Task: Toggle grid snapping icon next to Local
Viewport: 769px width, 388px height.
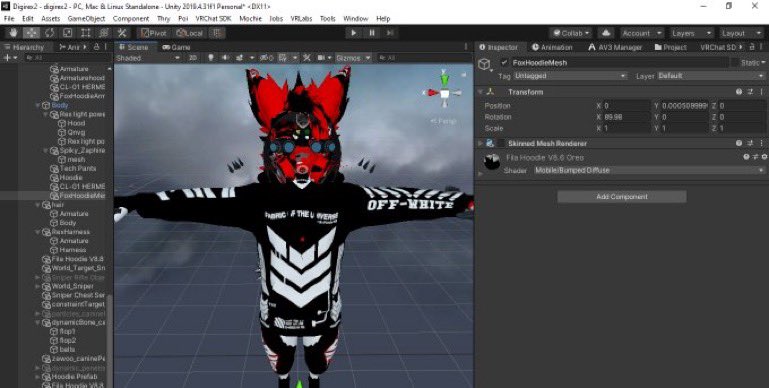Action: click(x=217, y=33)
